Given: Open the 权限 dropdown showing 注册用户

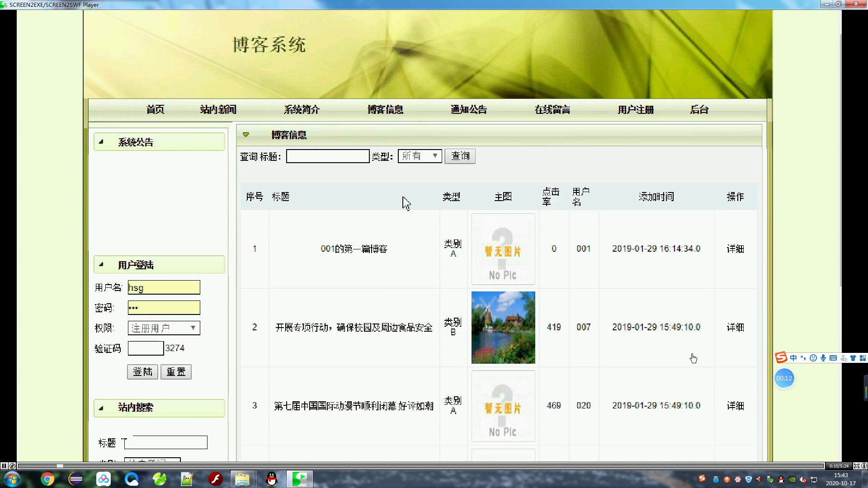Looking at the screenshot, I should click(164, 328).
